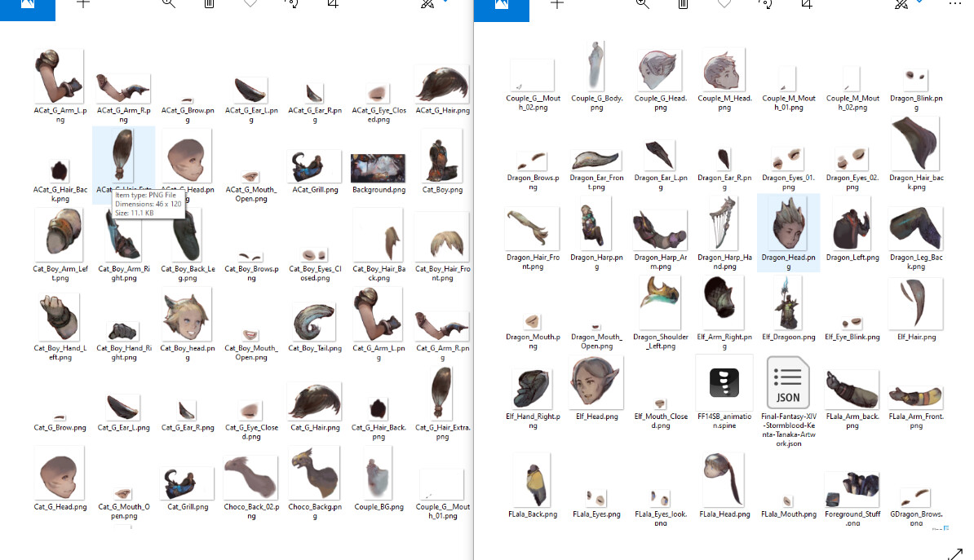Select the Cat_G_Hair.png thumbnail
Viewport: 974px width, 560px height.
(x=315, y=402)
